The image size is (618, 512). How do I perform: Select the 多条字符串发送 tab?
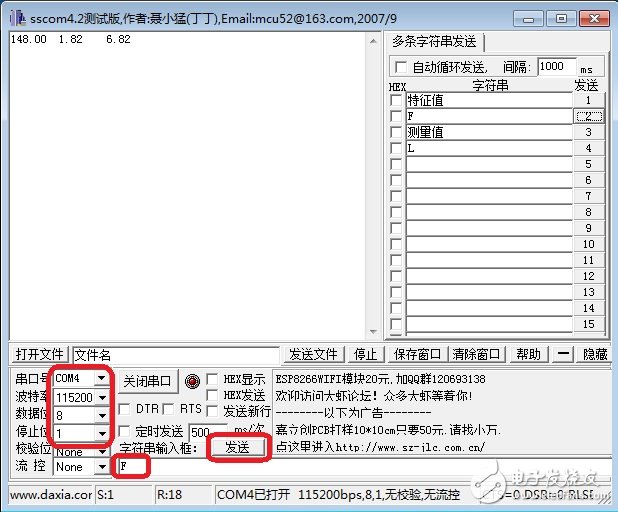(435, 42)
